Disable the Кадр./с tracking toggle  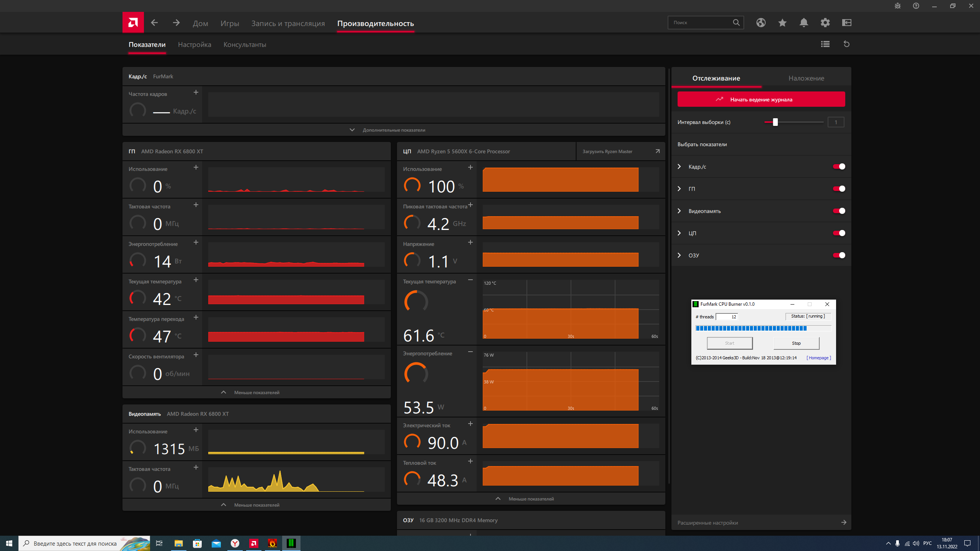tap(839, 166)
